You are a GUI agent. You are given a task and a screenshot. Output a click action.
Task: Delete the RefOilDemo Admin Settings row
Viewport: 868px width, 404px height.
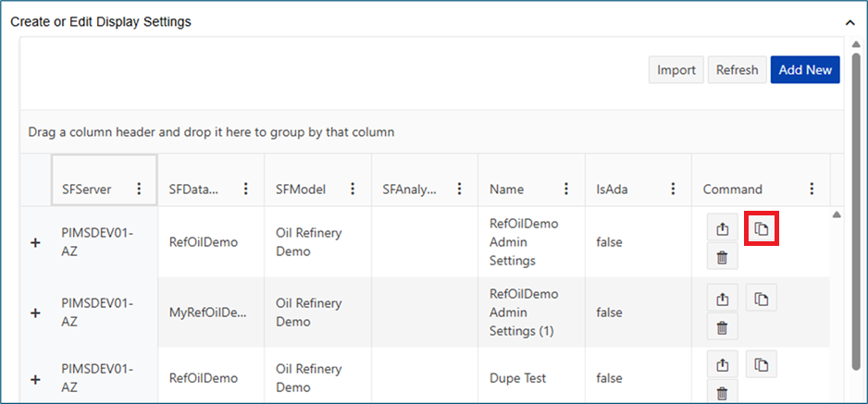click(x=722, y=257)
